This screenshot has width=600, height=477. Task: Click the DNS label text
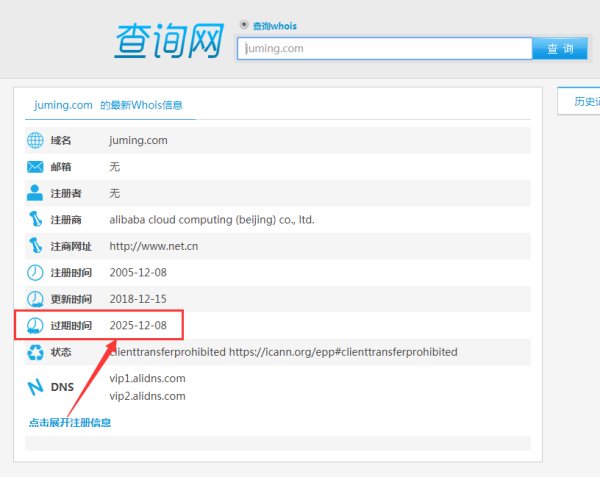[x=62, y=387]
